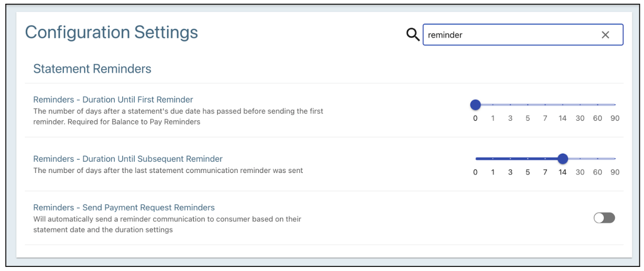Click Reminders - Duration Until First Reminder title

113,99
